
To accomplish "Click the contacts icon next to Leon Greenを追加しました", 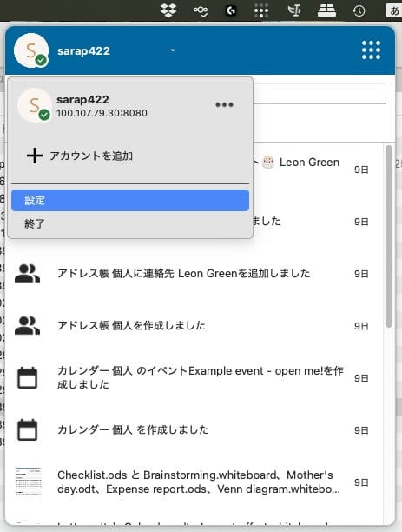I will (x=27, y=274).
